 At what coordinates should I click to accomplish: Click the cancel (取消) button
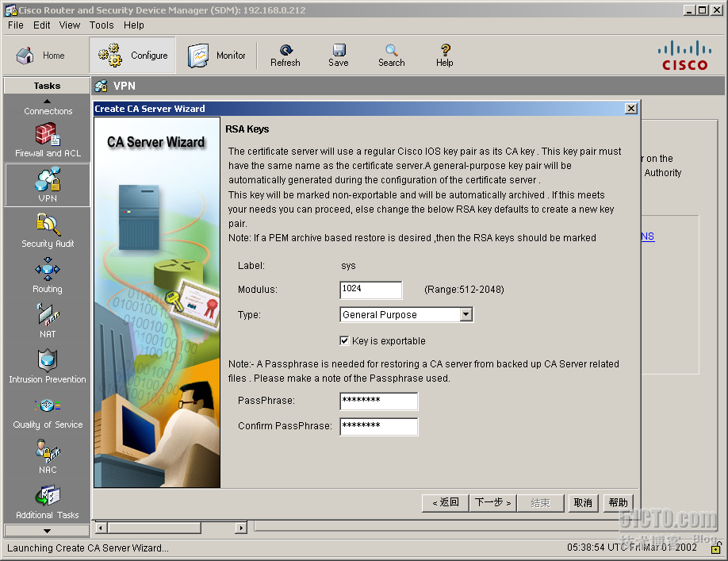(583, 502)
